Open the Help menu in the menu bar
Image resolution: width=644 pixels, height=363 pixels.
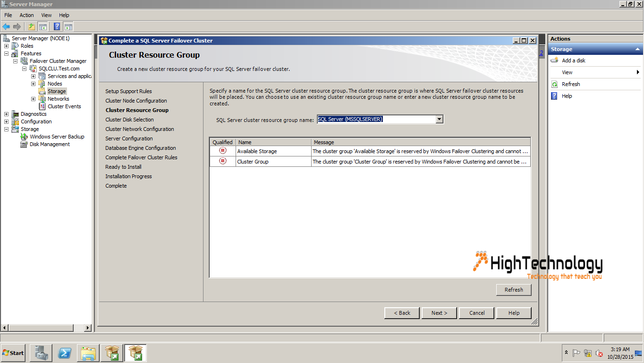pyautogui.click(x=64, y=15)
